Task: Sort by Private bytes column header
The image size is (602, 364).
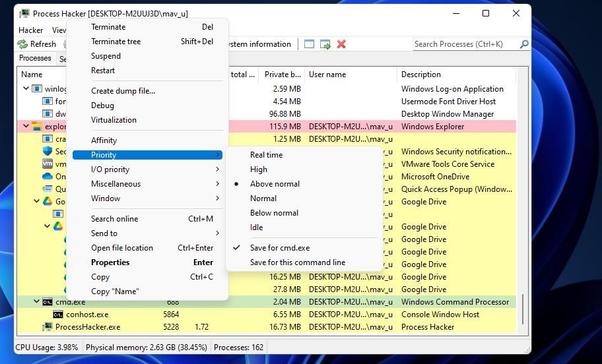Action: click(283, 75)
